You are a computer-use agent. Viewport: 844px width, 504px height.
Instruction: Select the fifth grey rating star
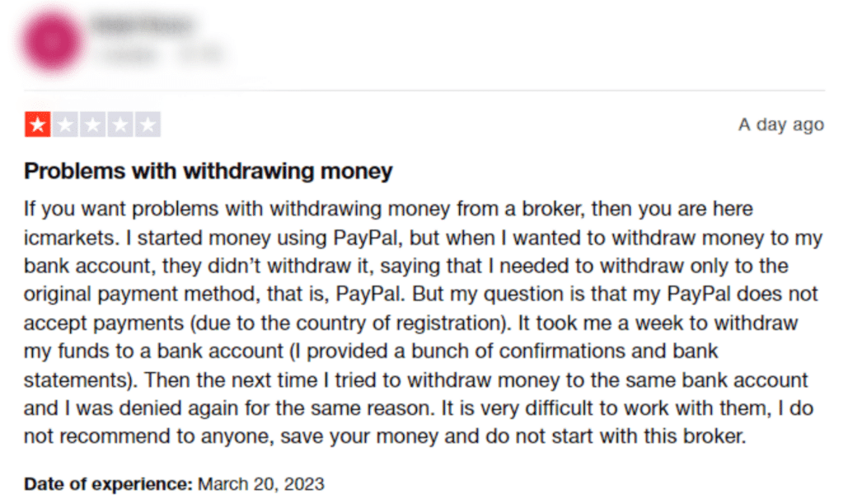pos(148,125)
